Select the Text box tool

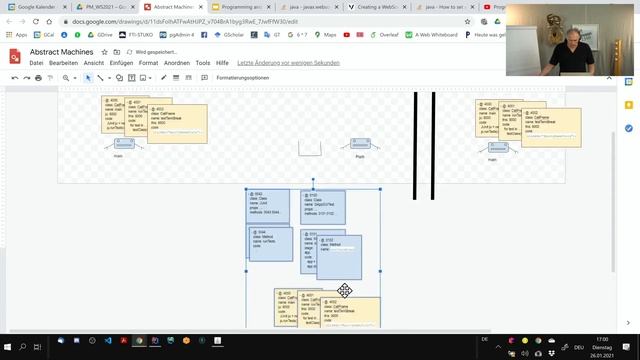[x=131, y=78]
